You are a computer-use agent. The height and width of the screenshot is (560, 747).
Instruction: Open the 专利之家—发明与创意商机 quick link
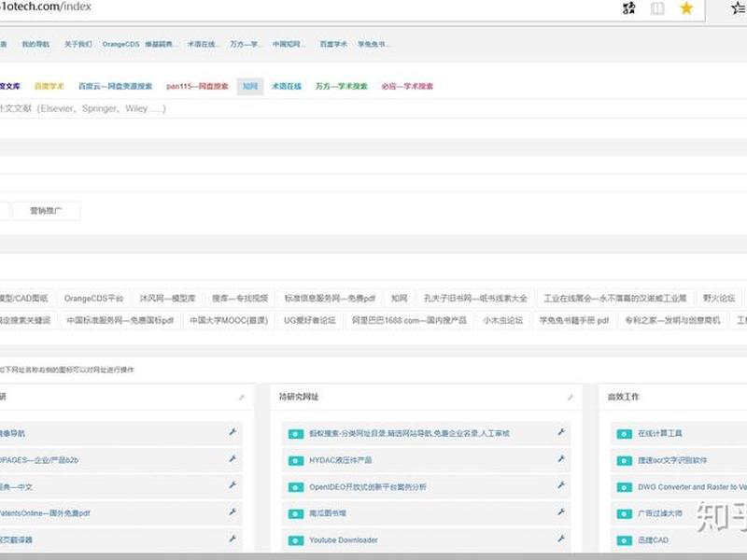(672, 320)
